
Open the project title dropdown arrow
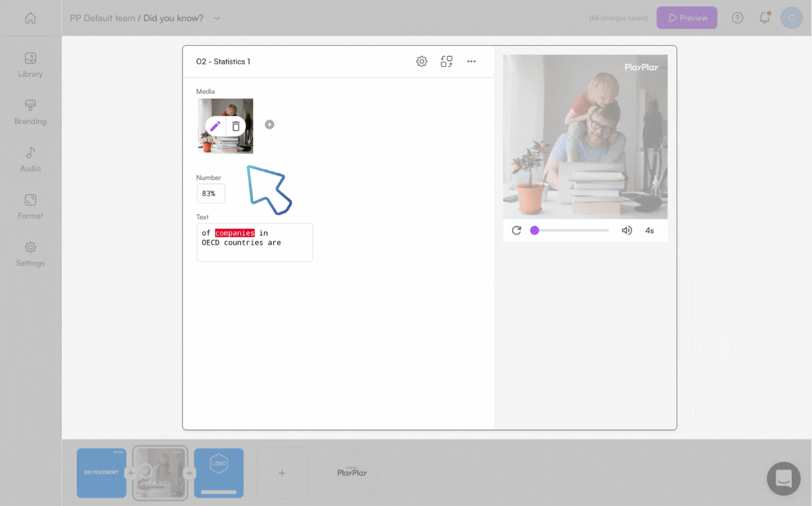[216, 18]
